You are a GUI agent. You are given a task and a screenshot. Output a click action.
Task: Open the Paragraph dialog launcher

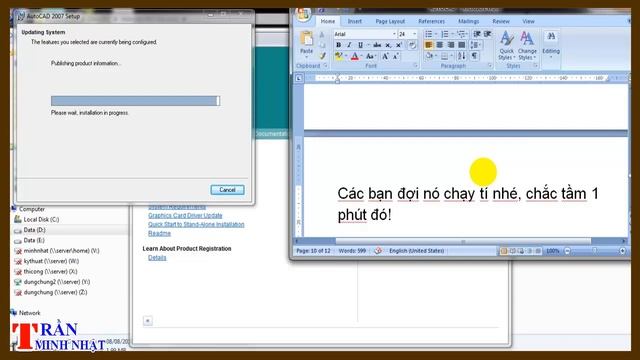[490, 65]
